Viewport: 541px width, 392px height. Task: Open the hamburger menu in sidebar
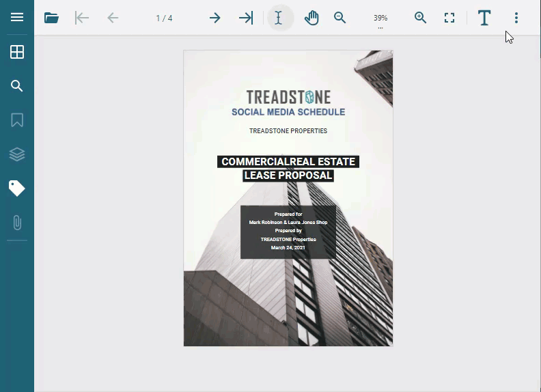tap(17, 17)
